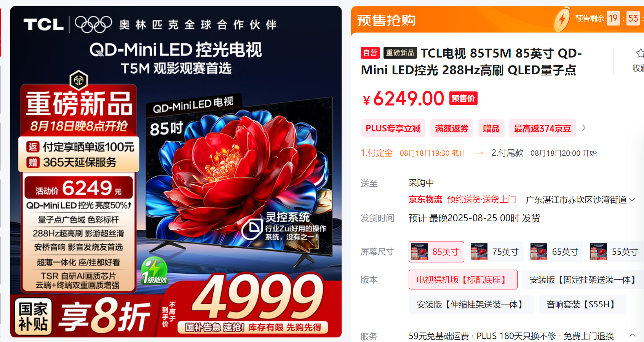Collapse the 服务 section with the chevron

point(633,335)
